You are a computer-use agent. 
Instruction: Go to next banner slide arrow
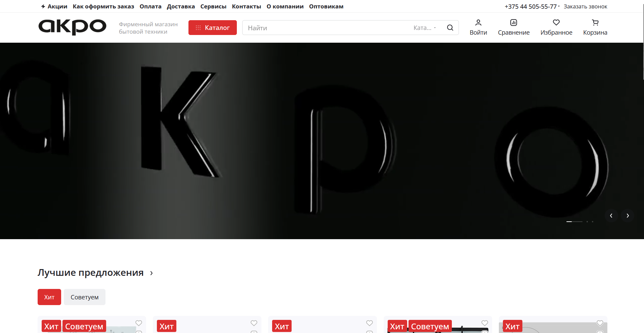coord(628,216)
